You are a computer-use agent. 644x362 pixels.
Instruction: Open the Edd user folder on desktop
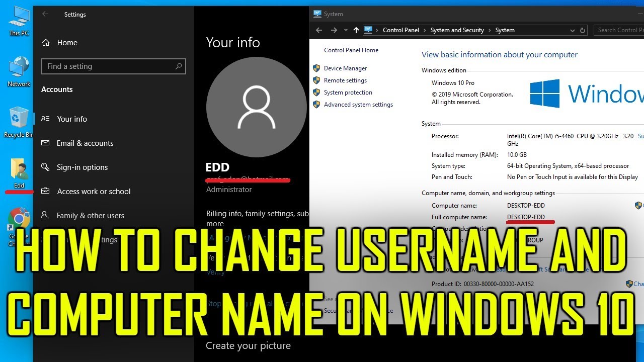(19, 173)
